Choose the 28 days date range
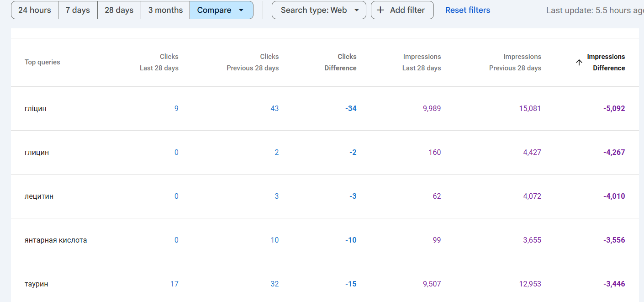 coord(119,10)
